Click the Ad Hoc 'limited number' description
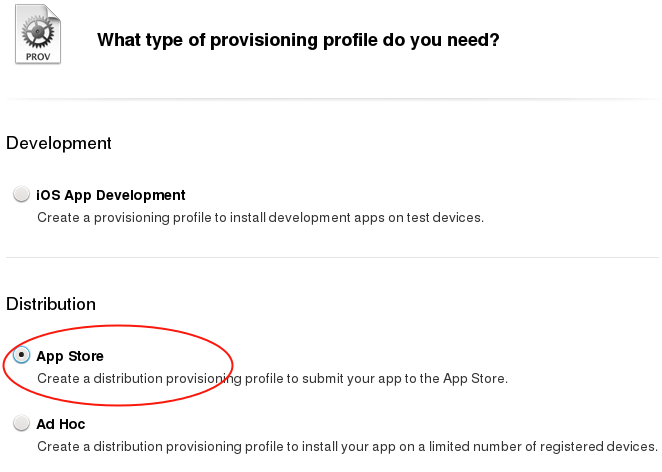 click(347, 446)
